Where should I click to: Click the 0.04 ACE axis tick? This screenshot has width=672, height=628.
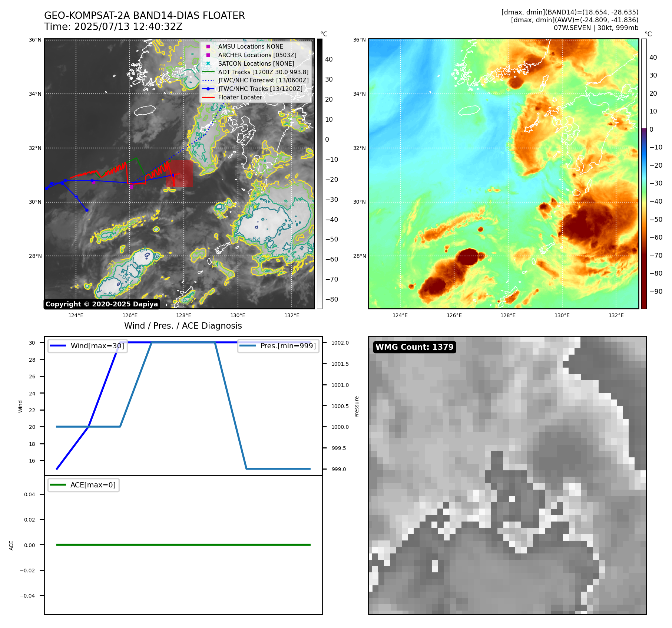point(30,494)
